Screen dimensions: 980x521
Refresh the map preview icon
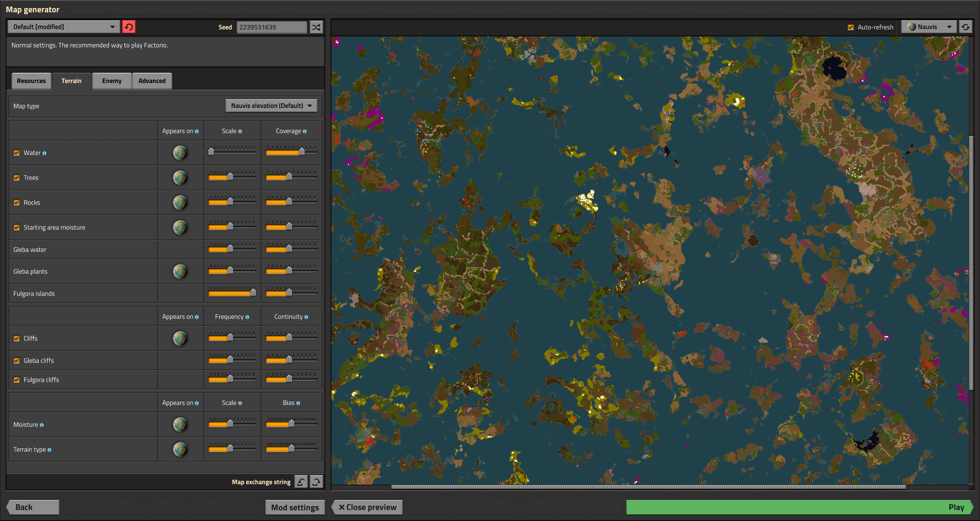pos(965,27)
